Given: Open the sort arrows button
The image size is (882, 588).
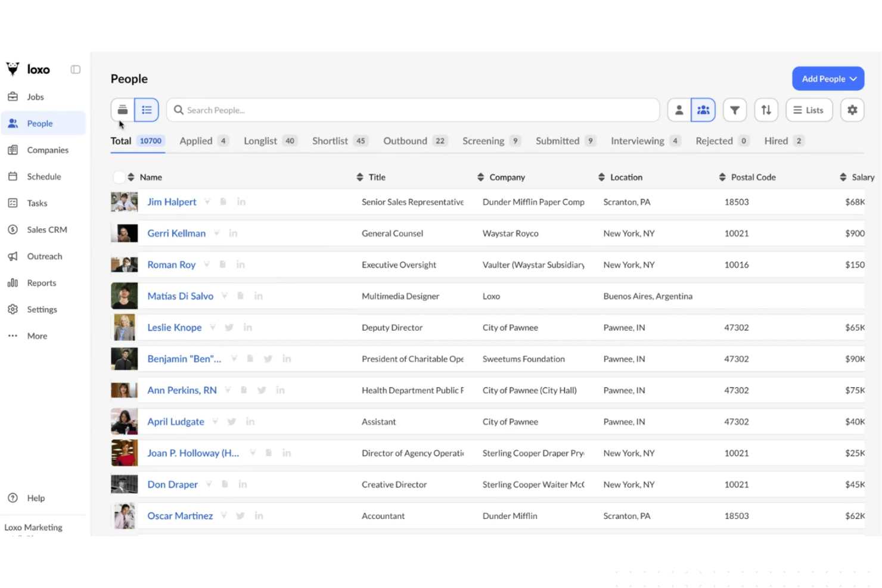Looking at the screenshot, I should 766,110.
